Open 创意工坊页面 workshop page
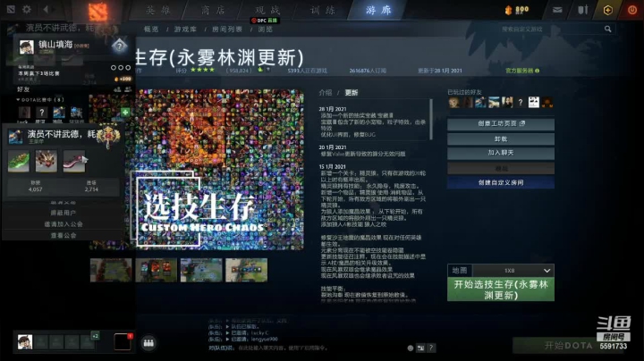Image resolution: width=644 pixels, height=361 pixels. (501, 123)
